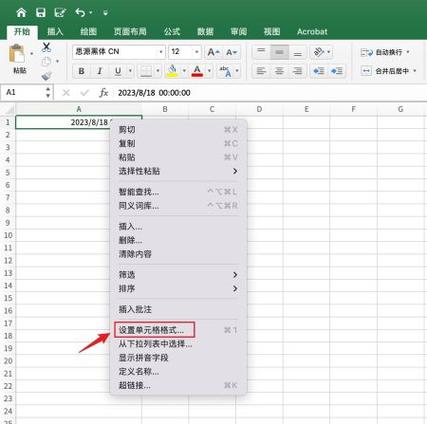
Task: Apply the red font color
Action: [x=197, y=71]
